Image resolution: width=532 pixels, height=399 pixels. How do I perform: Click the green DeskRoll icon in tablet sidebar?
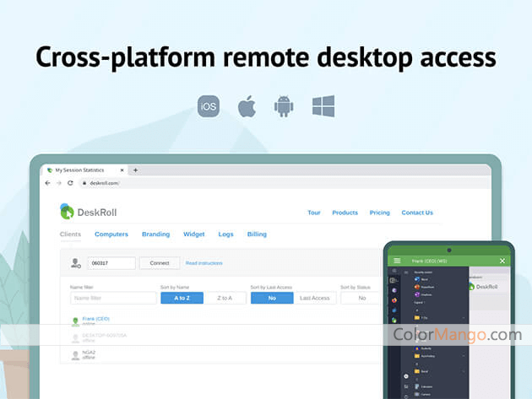point(394,320)
